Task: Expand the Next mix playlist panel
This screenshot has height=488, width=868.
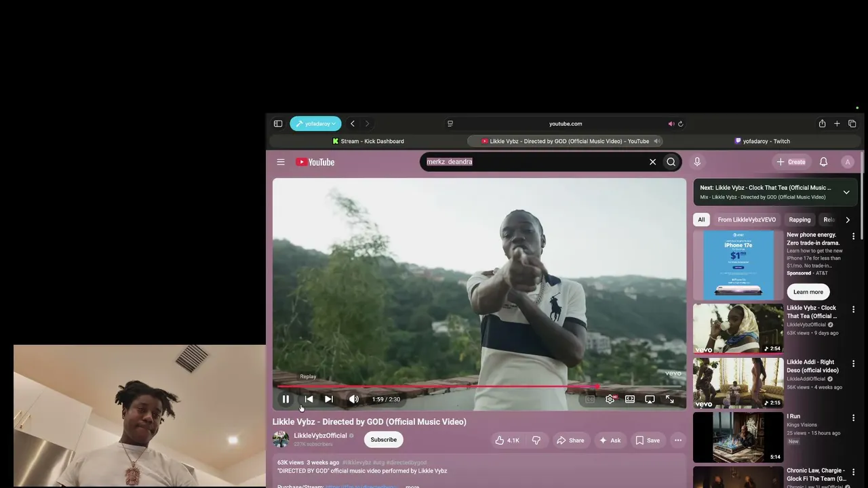Action: click(x=846, y=192)
